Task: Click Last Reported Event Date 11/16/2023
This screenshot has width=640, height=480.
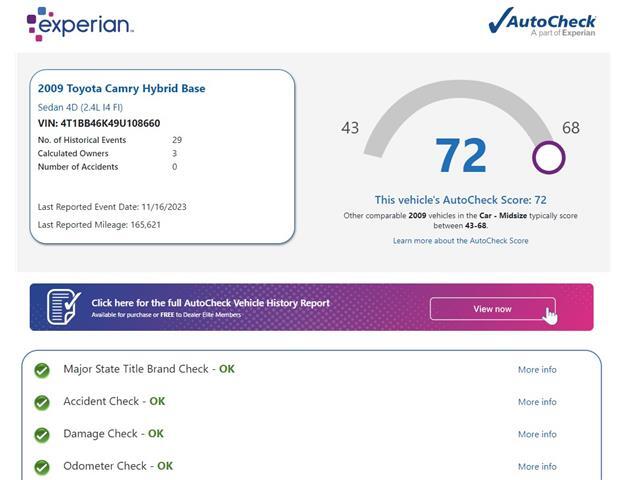Action: (112, 207)
